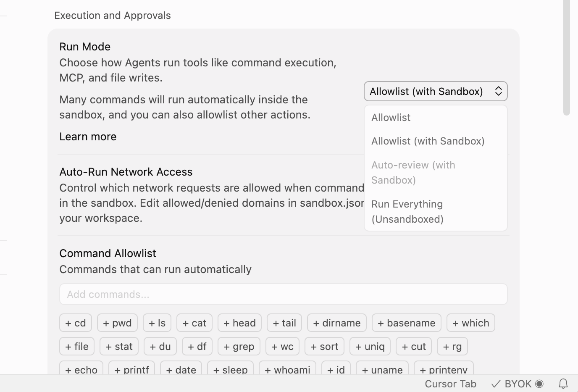Image resolution: width=578 pixels, height=392 pixels.
Task: Focus the Add commands input field
Action: coord(284,294)
